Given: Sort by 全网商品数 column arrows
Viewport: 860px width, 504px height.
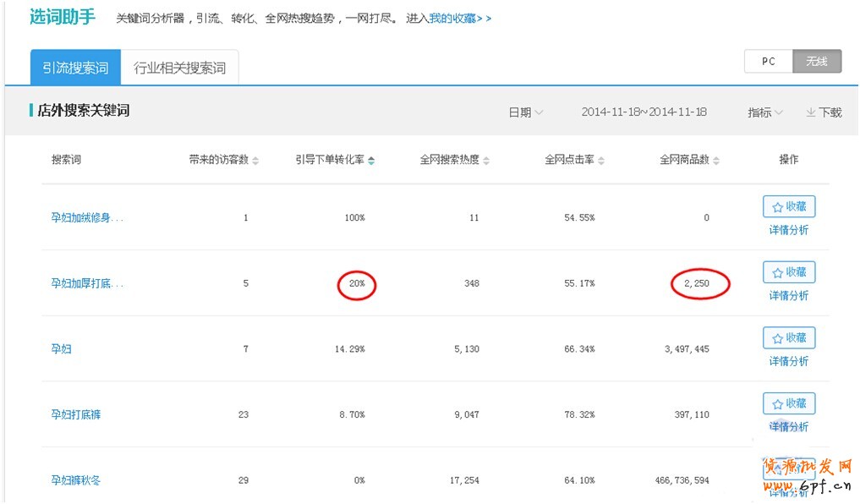Looking at the screenshot, I should 717,161.
